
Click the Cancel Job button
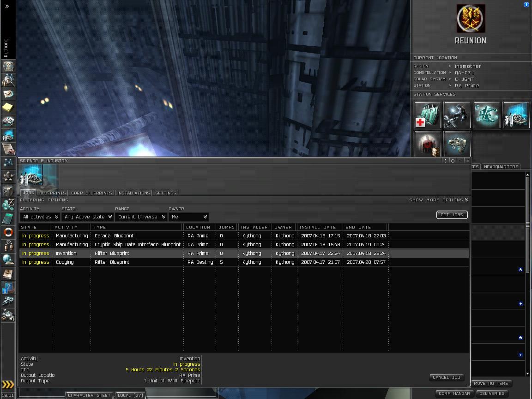tap(446, 377)
